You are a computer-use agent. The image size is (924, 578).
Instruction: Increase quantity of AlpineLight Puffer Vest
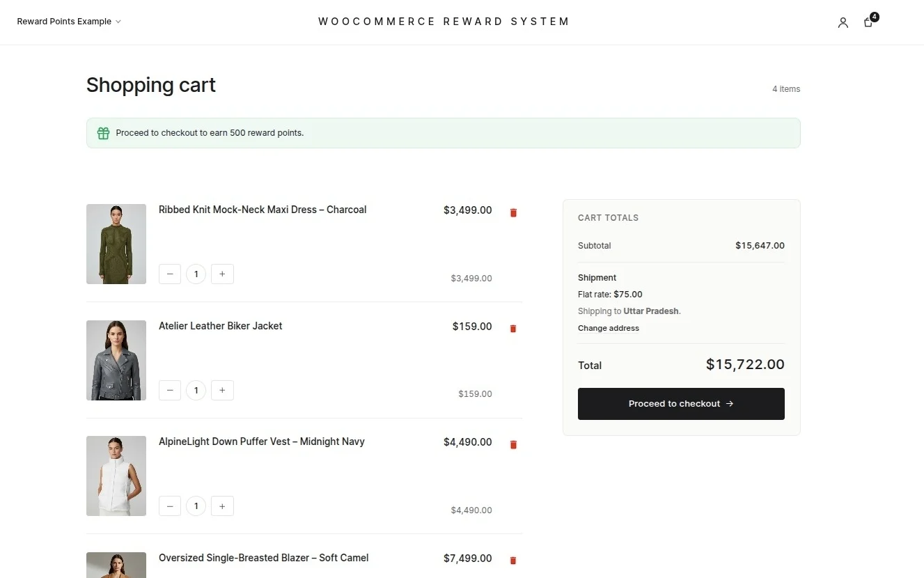pyautogui.click(x=222, y=506)
